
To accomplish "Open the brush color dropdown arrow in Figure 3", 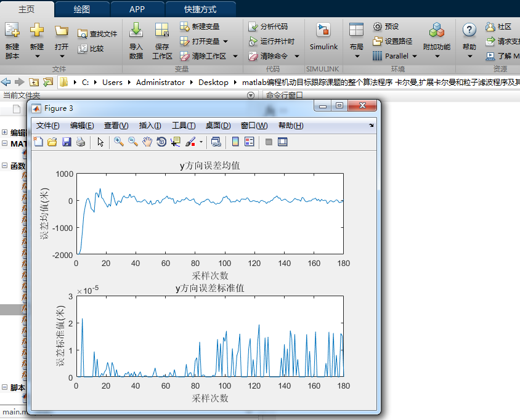I will click(x=201, y=142).
